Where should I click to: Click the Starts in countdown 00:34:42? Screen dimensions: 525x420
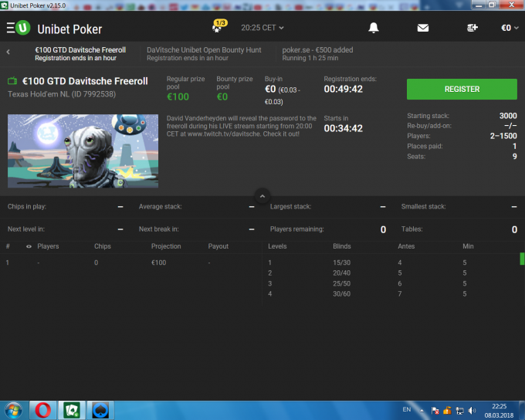pos(344,128)
